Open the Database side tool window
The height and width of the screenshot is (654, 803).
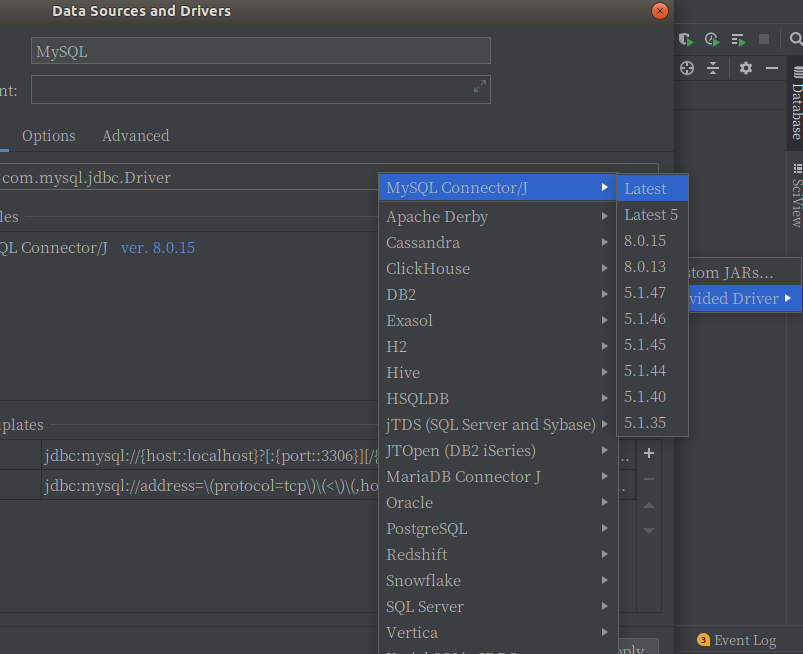point(796,103)
